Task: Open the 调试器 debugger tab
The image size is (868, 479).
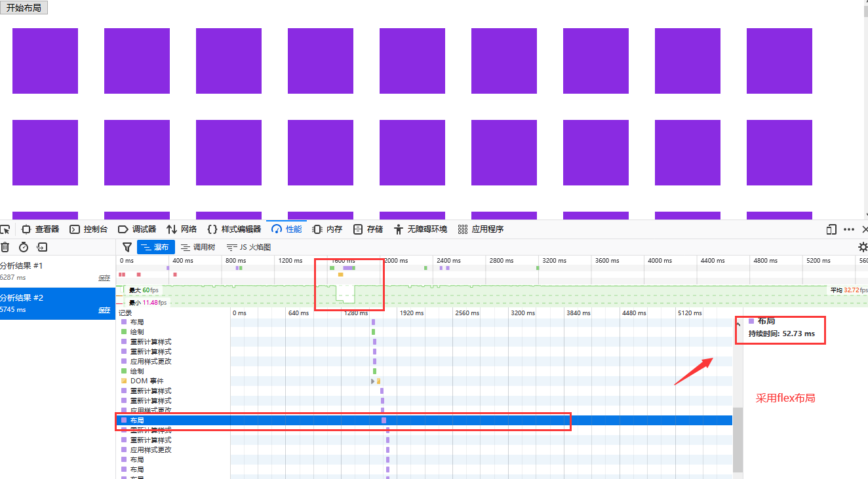Action: coord(137,229)
